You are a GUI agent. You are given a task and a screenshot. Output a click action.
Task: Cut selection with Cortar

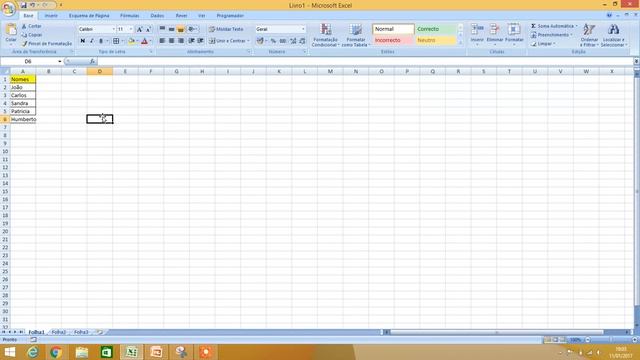tap(31, 26)
